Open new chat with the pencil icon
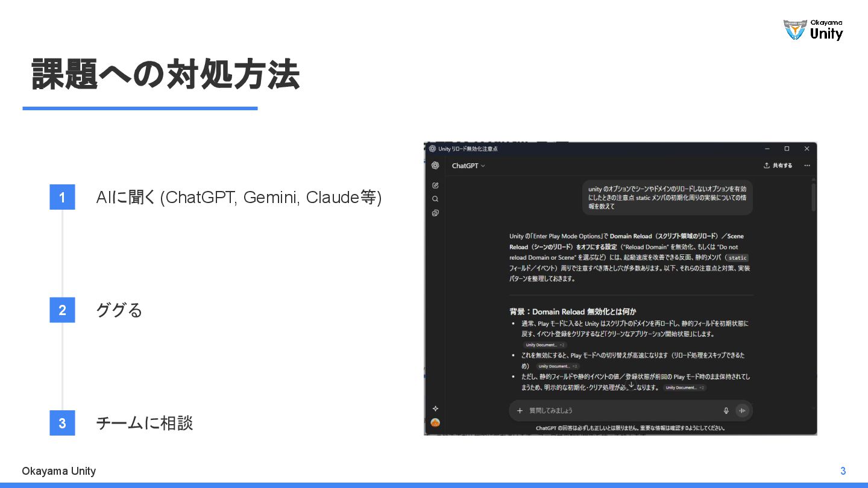 (x=435, y=186)
